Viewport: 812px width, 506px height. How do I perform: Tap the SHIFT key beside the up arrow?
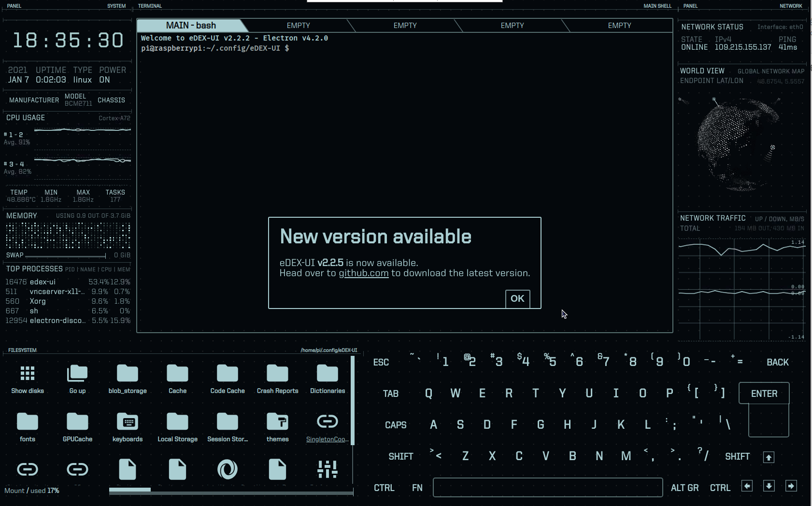[x=737, y=456]
